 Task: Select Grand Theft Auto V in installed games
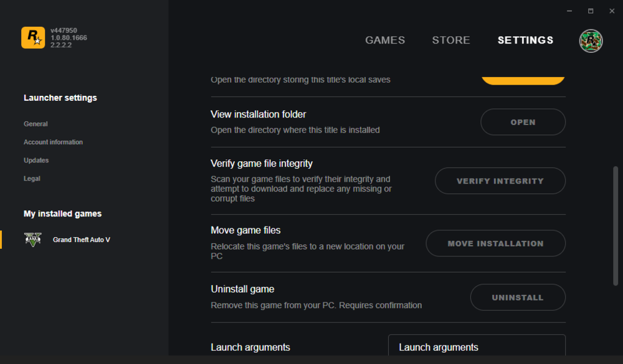[x=82, y=240]
